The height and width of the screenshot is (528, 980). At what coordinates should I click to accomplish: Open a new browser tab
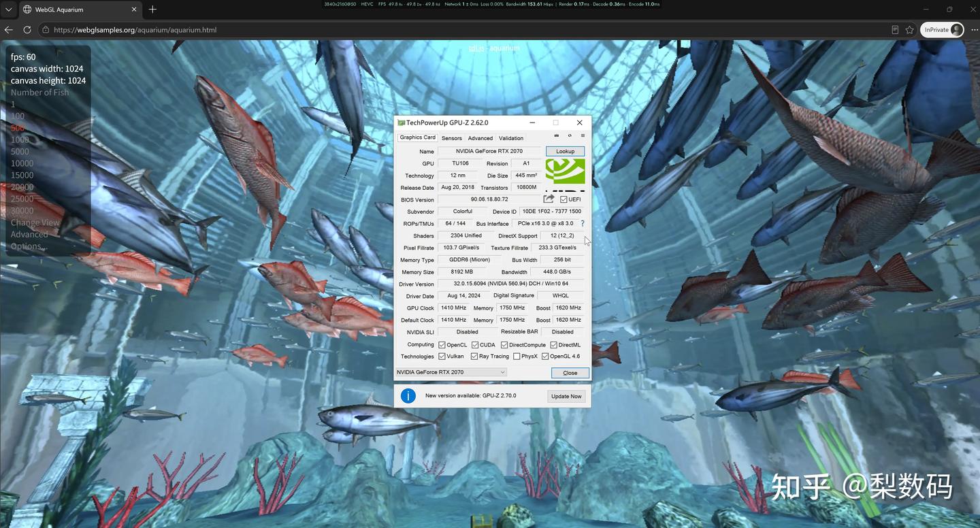[x=152, y=10]
